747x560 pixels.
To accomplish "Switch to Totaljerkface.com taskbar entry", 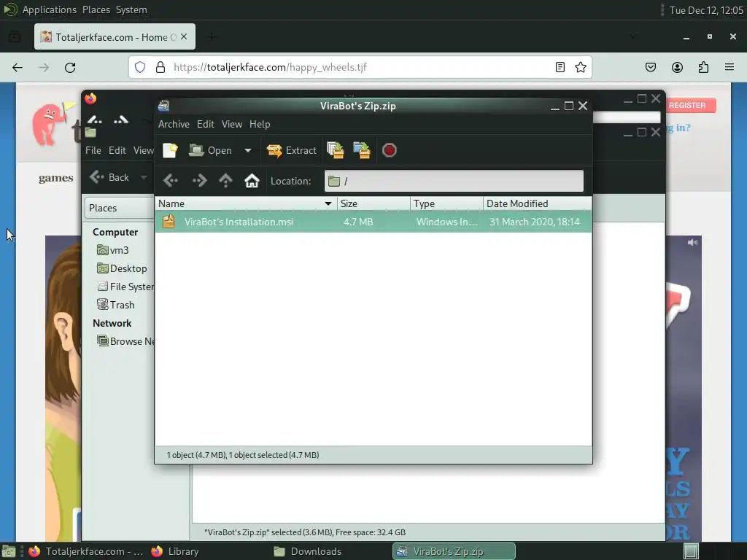I will click(x=86, y=551).
